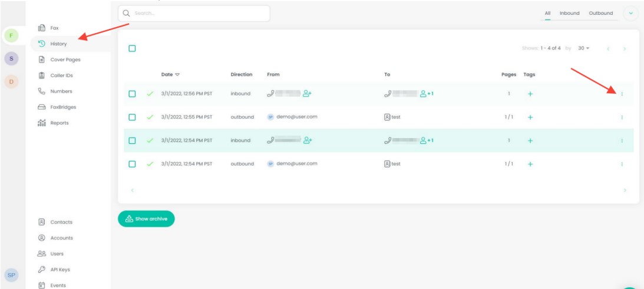Screen dimensions: 644x289
Task: Check the box for the 12:56 PM inbound fax
Action: click(132, 94)
